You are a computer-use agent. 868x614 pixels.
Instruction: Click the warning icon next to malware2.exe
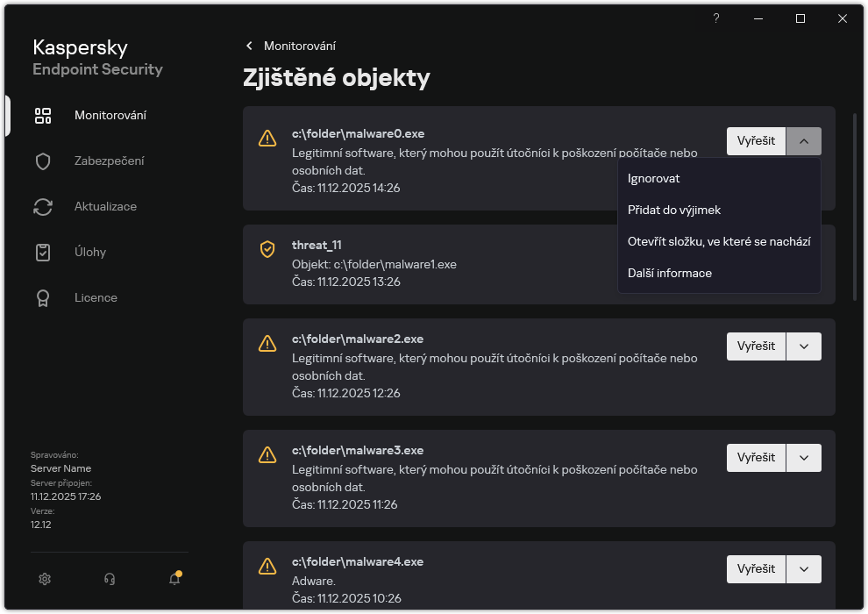(267, 343)
